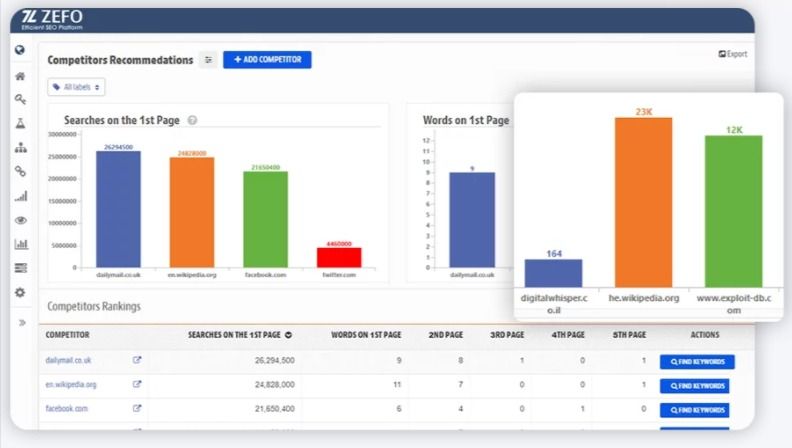This screenshot has width=792, height=448.
Task: Click Find Keywords for en.wikipedia.org
Action: click(695, 386)
